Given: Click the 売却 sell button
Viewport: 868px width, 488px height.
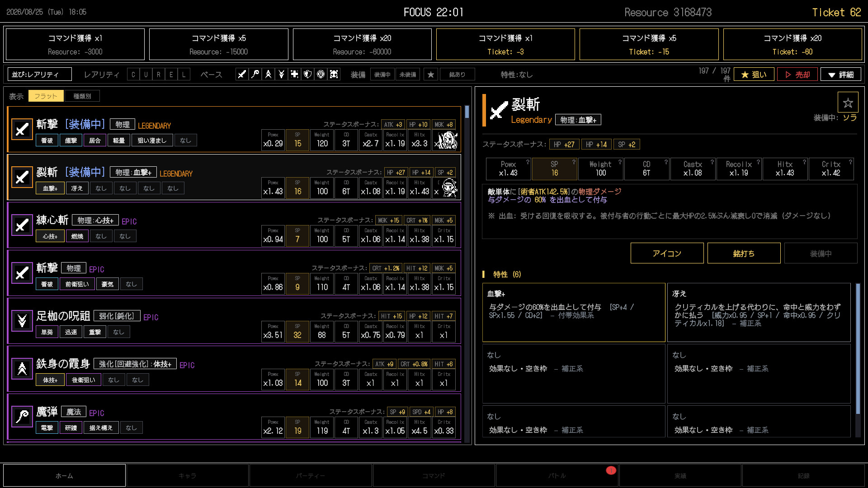Looking at the screenshot, I should (797, 75).
